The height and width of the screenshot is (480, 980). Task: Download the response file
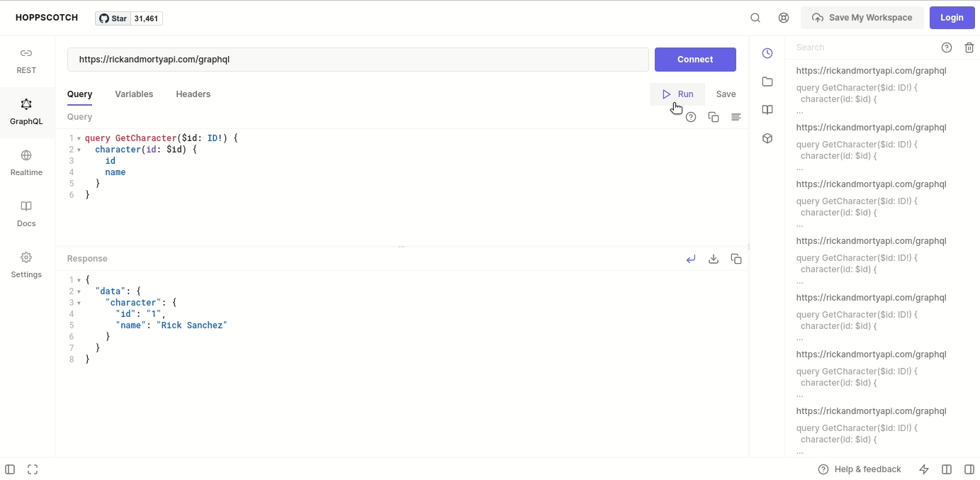[x=714, y=259]
